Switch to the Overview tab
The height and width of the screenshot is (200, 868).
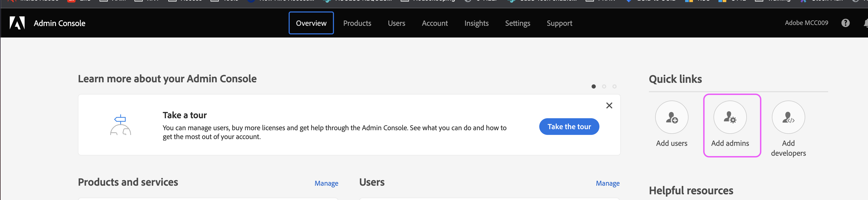pyautogui.click(x=311, y=23)
